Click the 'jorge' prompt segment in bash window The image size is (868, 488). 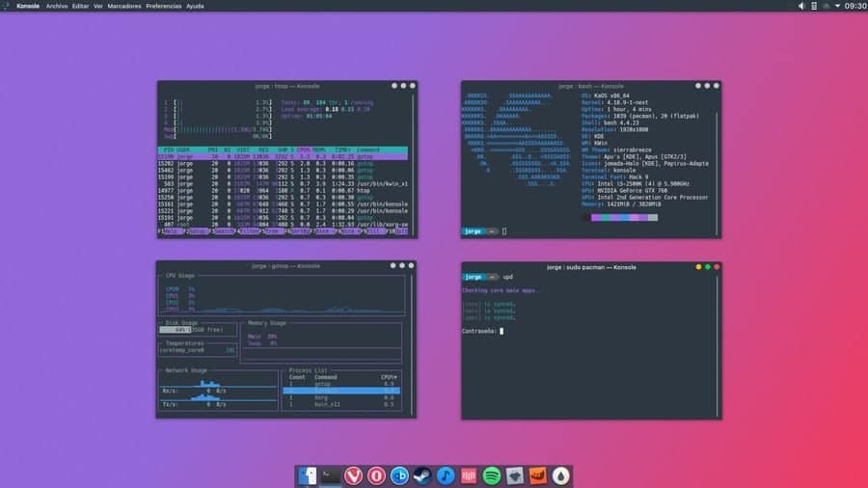click(473, 231)
